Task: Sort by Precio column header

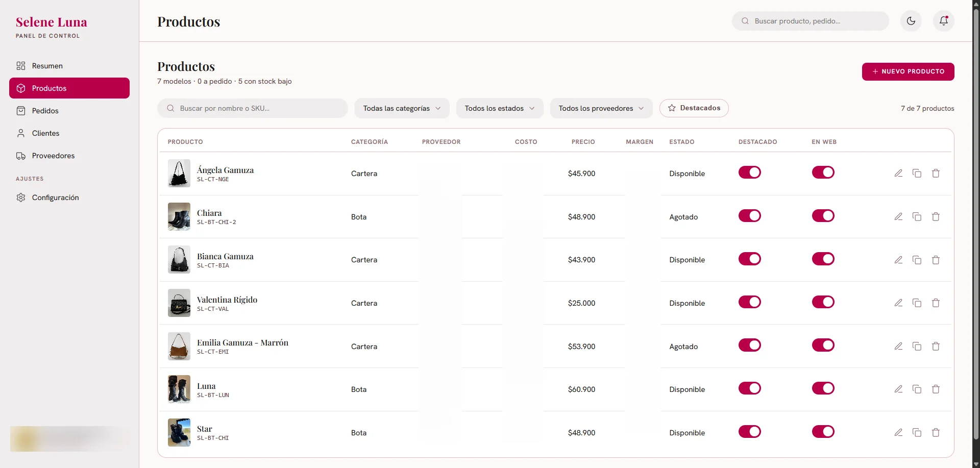Action: coord(583,142)
